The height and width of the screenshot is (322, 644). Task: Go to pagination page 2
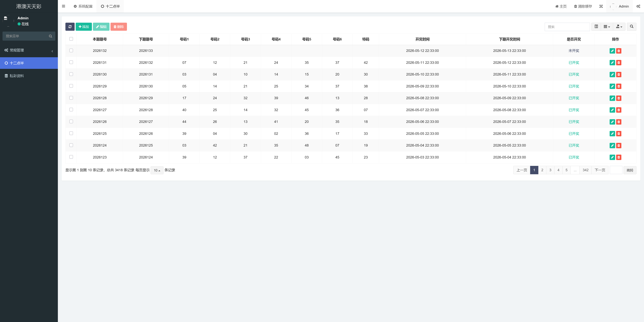542,170
